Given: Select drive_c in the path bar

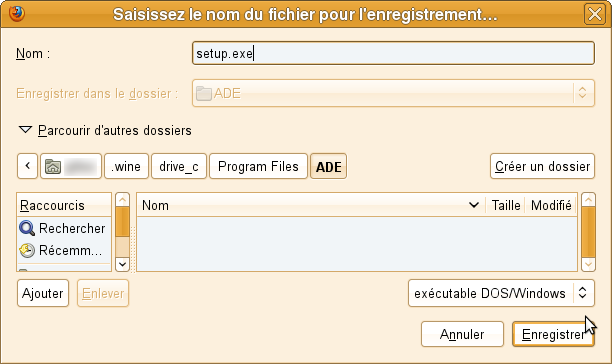Looking at the screenshot, I should click(179, 166).
